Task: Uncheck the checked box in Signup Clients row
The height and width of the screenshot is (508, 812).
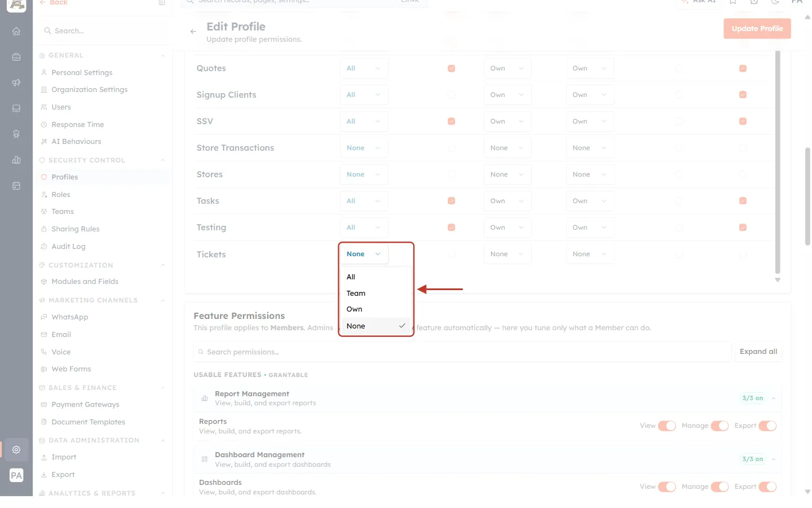Action: 743,95
